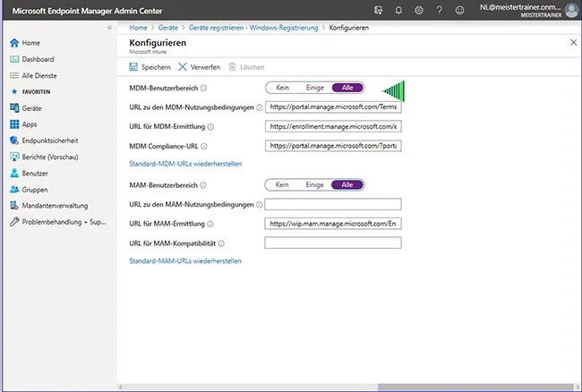Set MAM-Benutzerbereich to Einige
Viewport: 582px width, 392px height.
pyautogui.click(x=314, y=184)
